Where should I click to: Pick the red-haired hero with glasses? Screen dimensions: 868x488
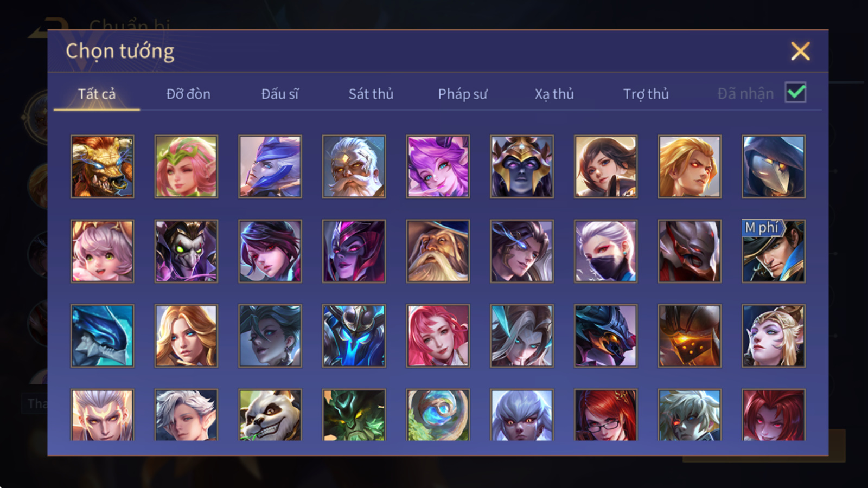pos(606,415)
